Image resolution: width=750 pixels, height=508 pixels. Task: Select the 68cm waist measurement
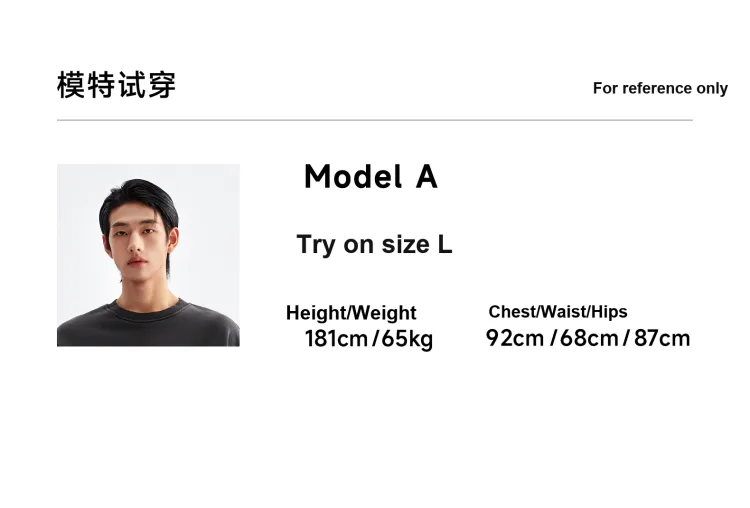tap(589, 338)
